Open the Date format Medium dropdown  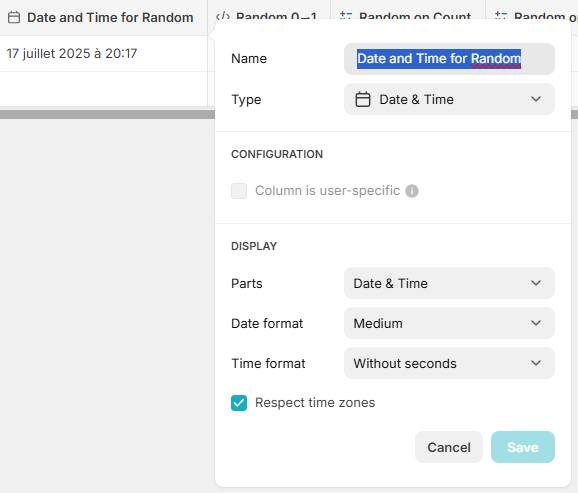[449, 323]
